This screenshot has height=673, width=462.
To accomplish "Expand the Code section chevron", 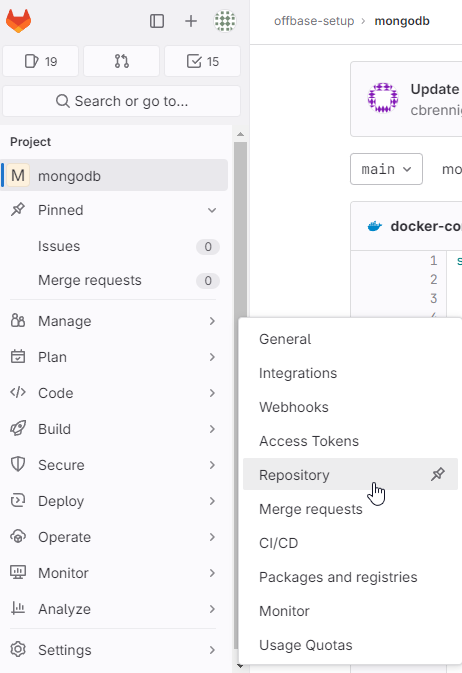I will [x=212, y=393].
